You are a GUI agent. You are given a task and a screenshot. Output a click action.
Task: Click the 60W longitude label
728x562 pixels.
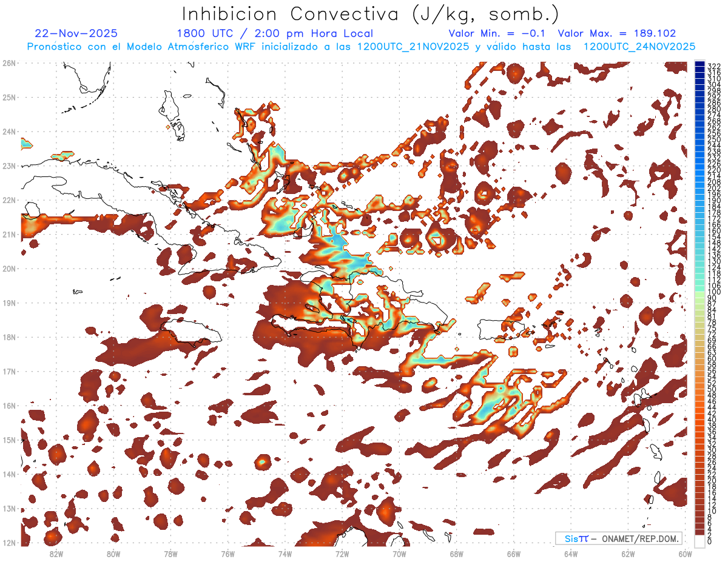pyautogui.click(x=686, y=554)
